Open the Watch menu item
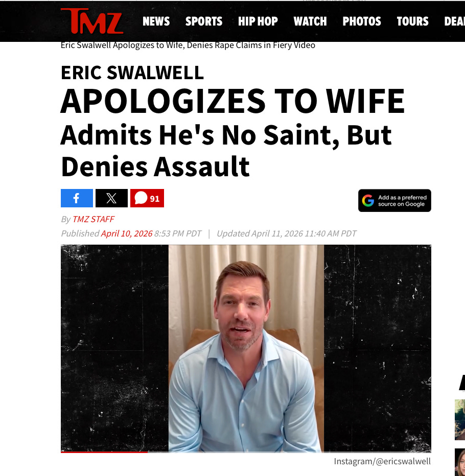The width and height of the screenshot is (465, 476). coord(310,21)
